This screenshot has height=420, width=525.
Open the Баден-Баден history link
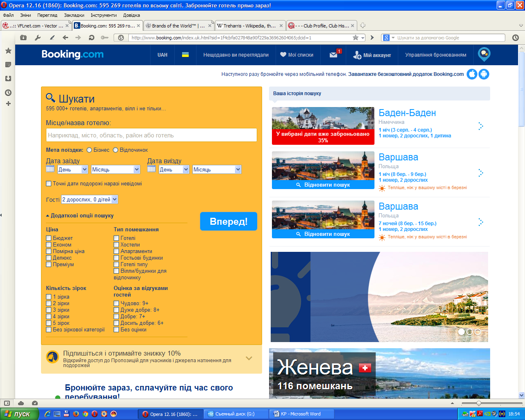[x=407, y=113]
